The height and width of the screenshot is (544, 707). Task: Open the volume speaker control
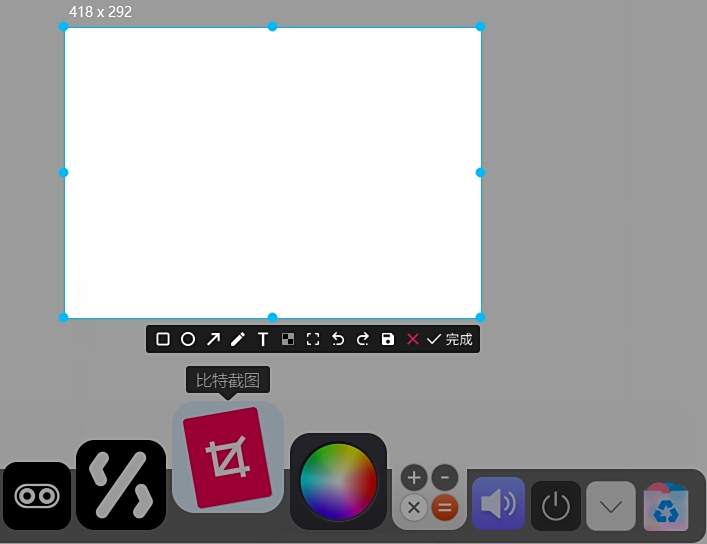497,503
